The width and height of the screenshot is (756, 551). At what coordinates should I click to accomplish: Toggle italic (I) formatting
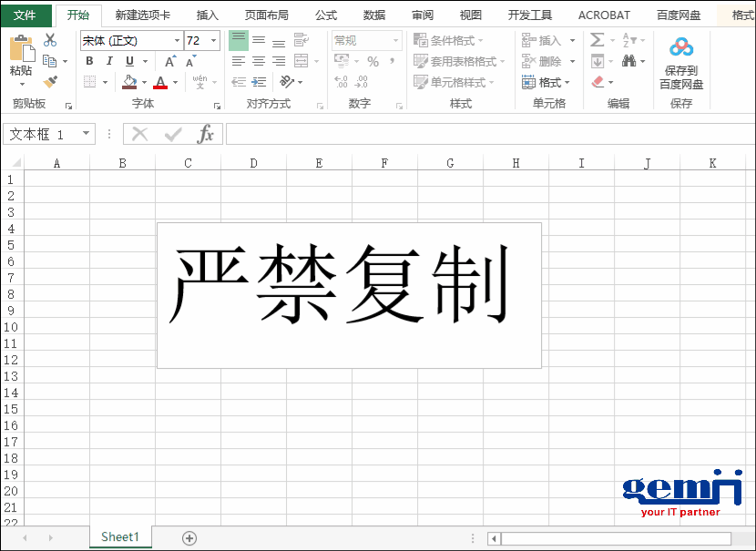110,61
